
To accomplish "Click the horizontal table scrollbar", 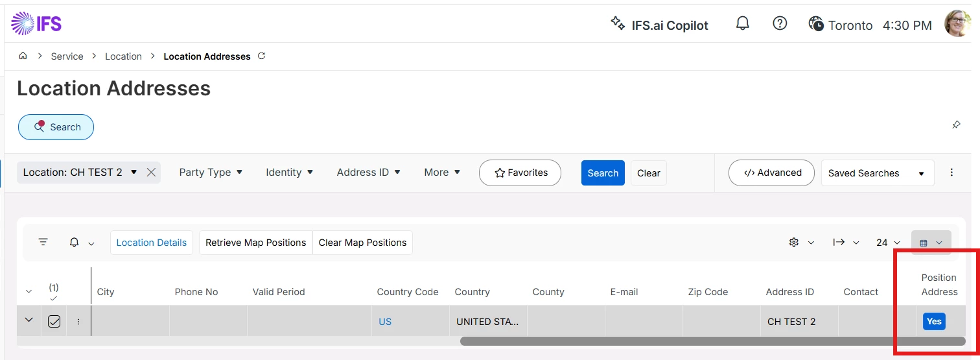I will pos(712,341).
